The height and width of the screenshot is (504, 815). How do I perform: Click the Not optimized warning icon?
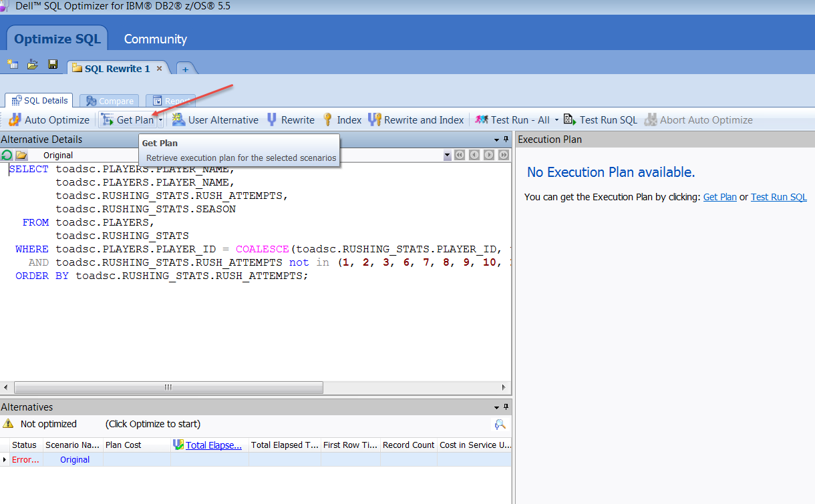coord(8,424)
